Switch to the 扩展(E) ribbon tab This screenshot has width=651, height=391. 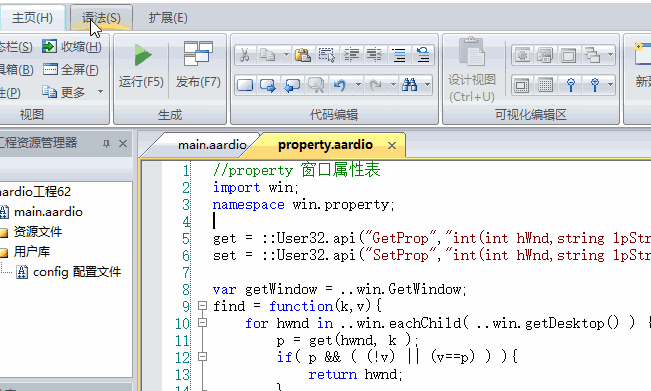pyautogui.click(x=168, y=18)
